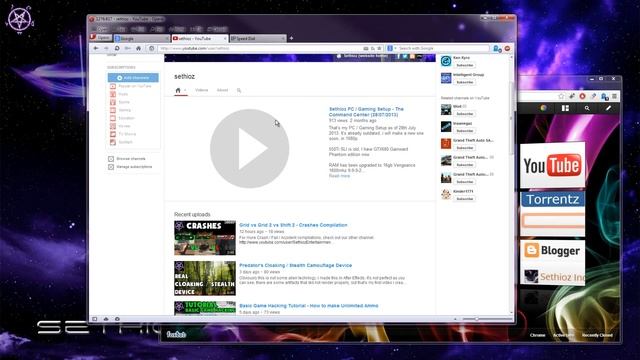Click the grid layout icon in Chrome speed dial
Viewport: 640px width, 360px height.
(565, 108)
